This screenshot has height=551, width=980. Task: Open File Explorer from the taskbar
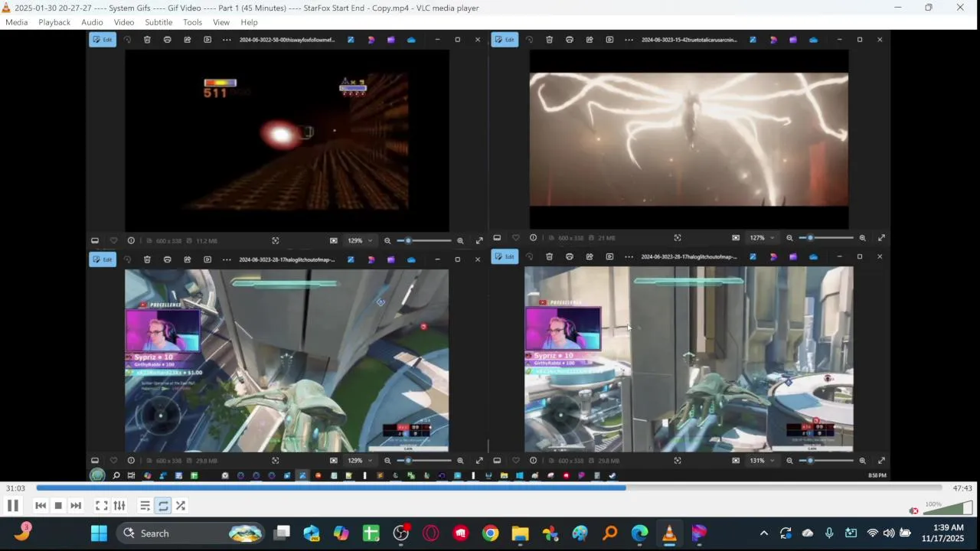point(520,533)
